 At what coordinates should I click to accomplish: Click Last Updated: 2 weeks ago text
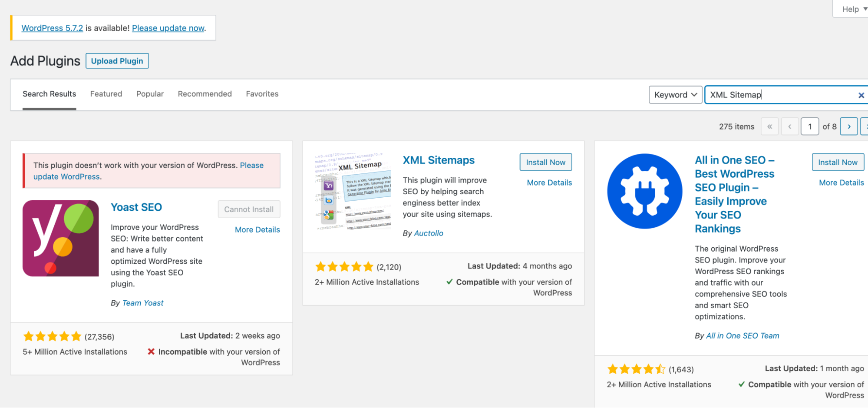230,335
